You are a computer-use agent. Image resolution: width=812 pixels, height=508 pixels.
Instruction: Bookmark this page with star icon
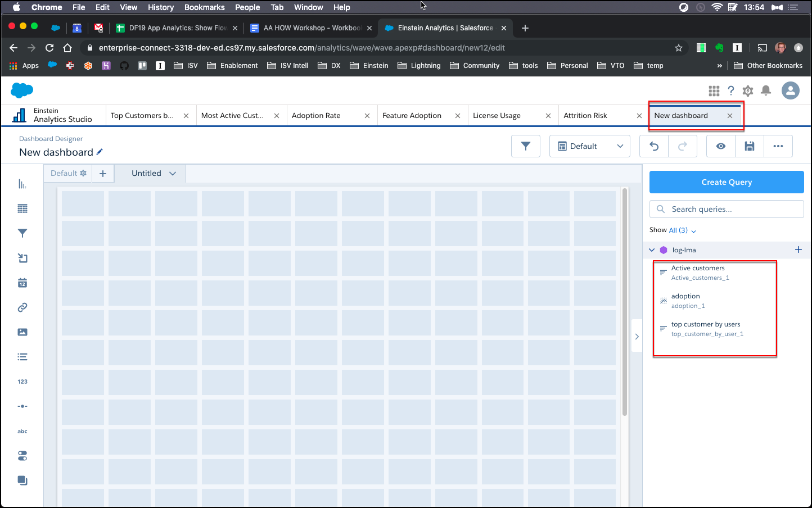click(x=679, y=48)
